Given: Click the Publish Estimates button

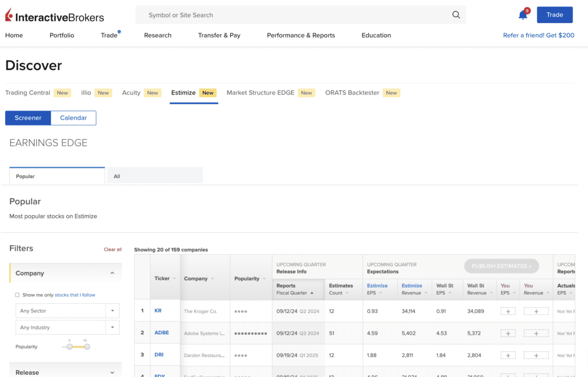Looking at the screenshot, I should tap(501, 266).
